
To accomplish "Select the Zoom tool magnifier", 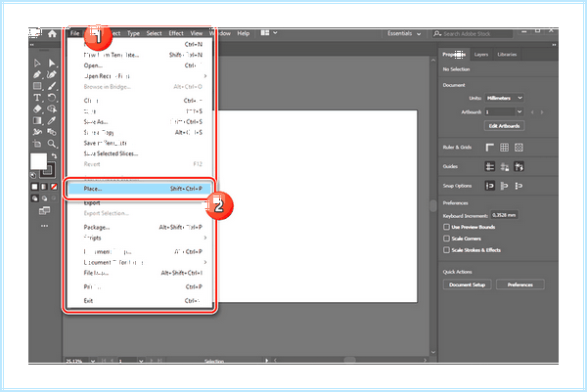I will 52,144.
